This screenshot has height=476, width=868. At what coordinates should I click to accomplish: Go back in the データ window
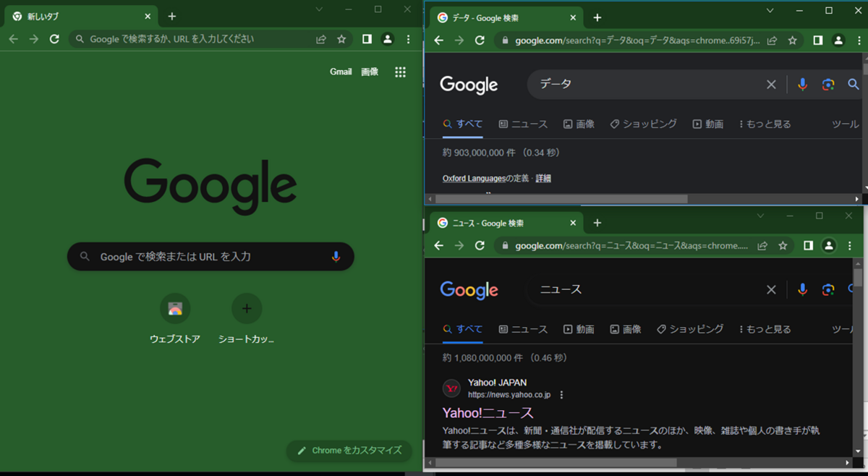tap(438, 41)
